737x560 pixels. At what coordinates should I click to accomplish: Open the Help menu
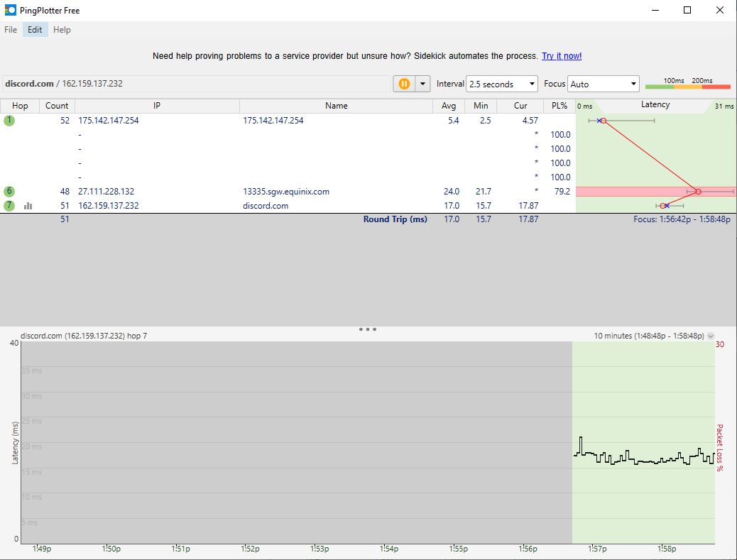click(62, 30)
